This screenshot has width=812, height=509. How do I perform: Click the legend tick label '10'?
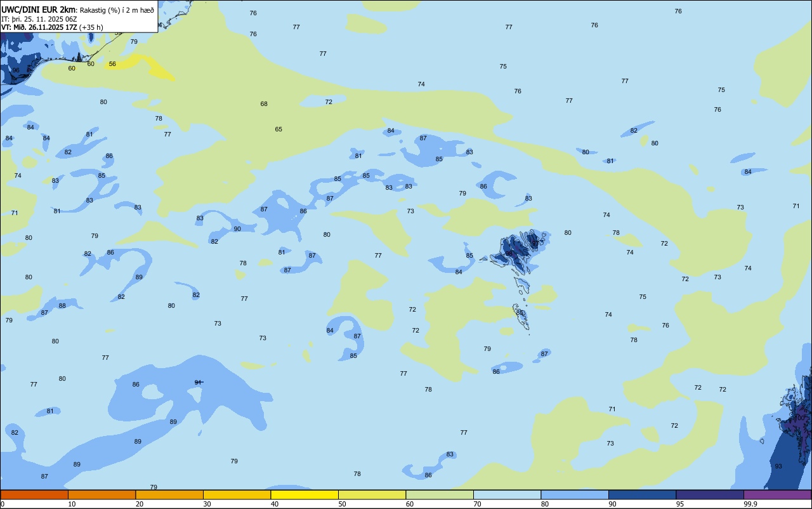click(x=72, y=504)
